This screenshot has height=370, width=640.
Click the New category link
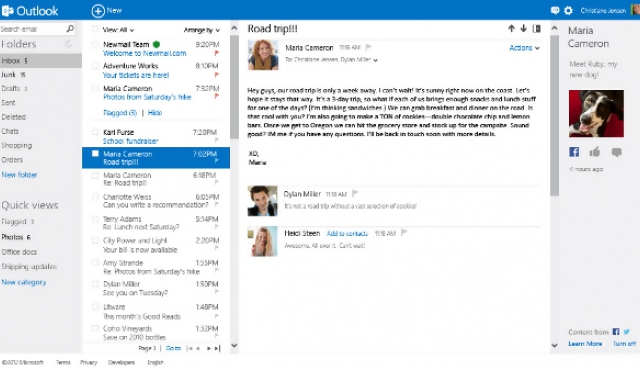click(24, 282)
